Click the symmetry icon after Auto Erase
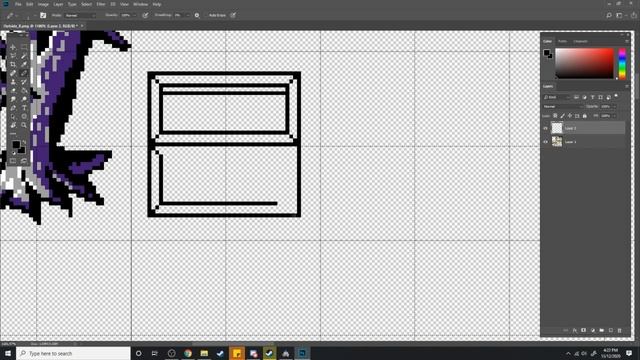Viewport: 640px width, 360px height. pyautogui.click(x=233, y=15)
